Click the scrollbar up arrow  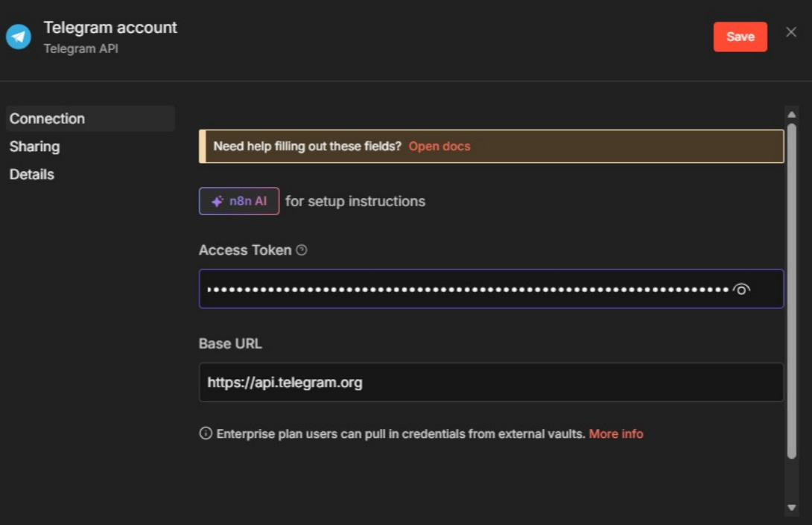point(791,115)
